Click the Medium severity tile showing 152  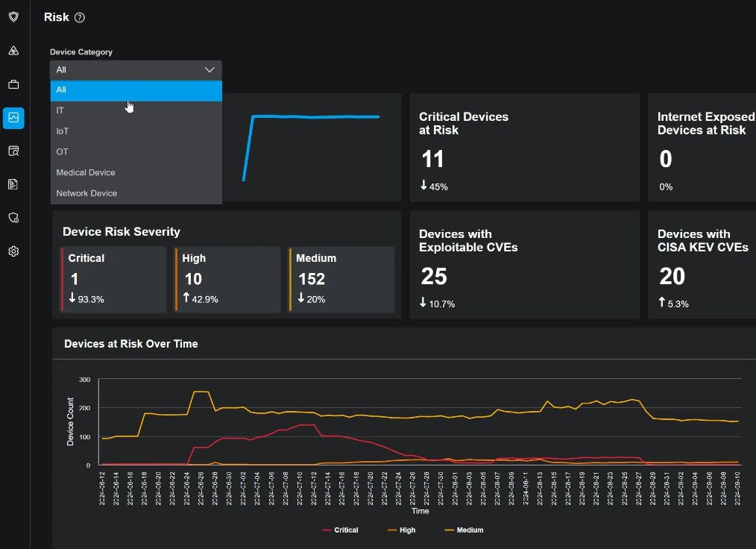[341, 279]
